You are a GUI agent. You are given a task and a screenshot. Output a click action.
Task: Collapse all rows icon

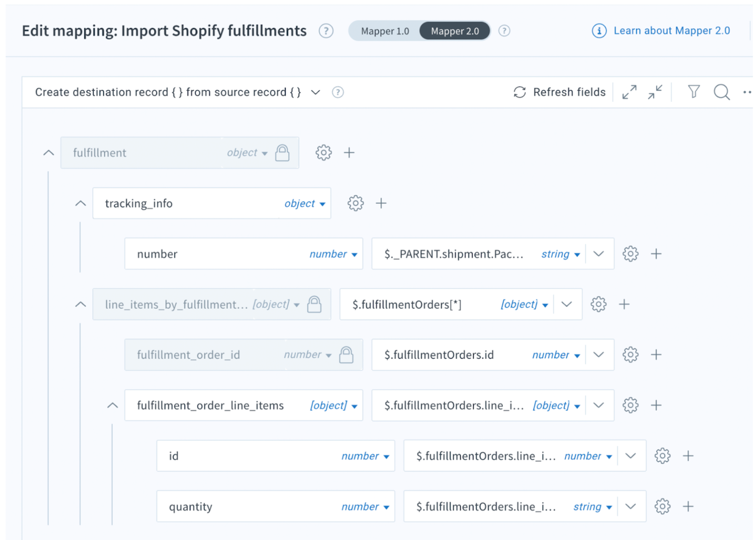tap(655, 92)
